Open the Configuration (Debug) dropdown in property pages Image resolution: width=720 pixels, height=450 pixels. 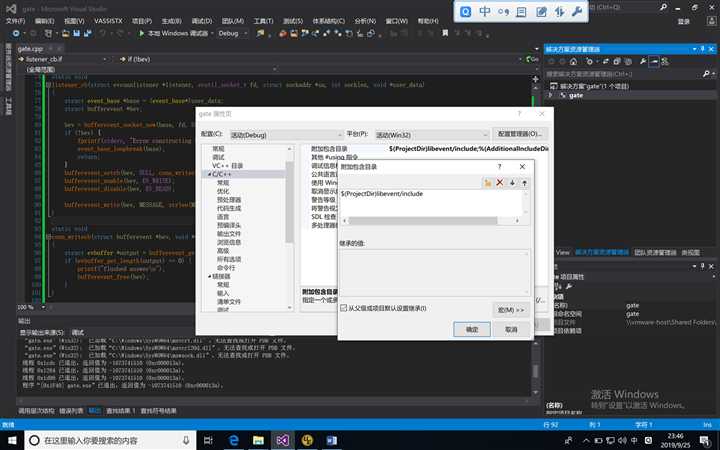click(287, 135)
